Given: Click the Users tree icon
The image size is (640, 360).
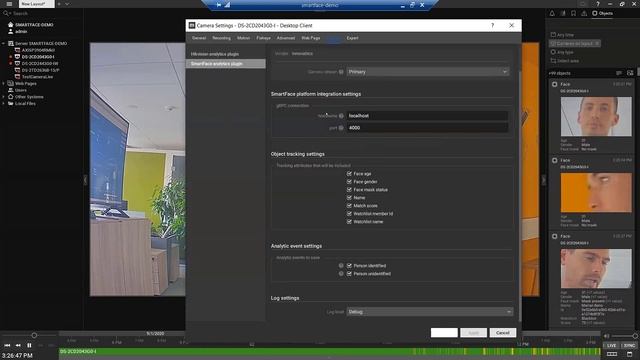Looking at the screenshot, I should pos(11,90).
